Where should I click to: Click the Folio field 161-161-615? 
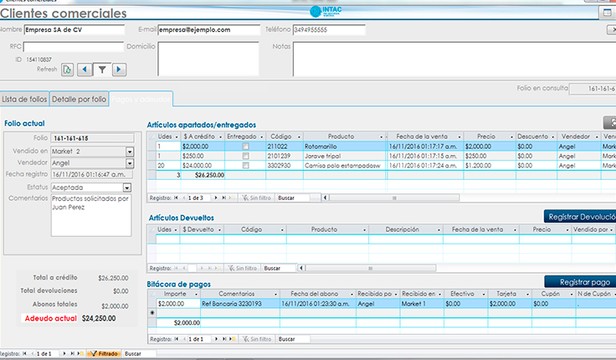(93, 138)
